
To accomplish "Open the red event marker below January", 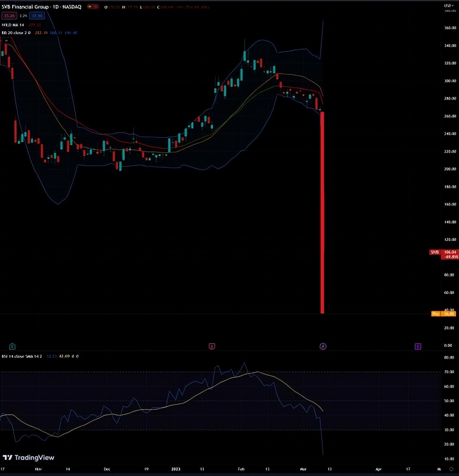I will 212,346.
